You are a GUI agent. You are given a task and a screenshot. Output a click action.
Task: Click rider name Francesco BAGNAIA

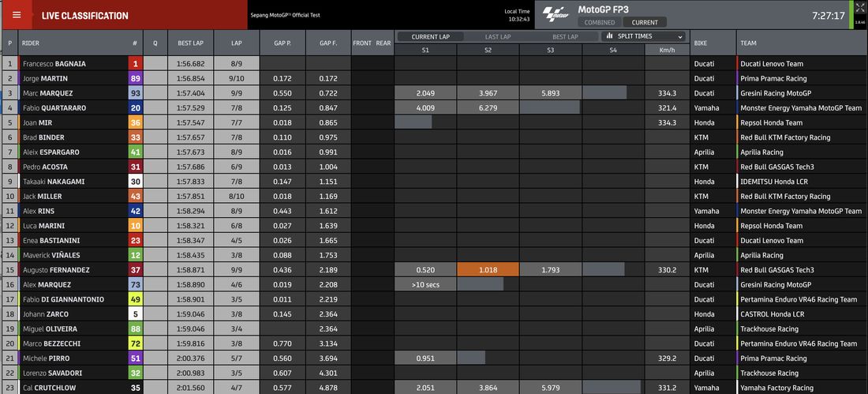[54, 64]
